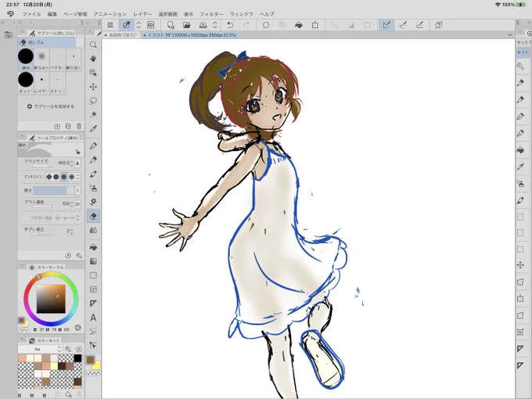Select the Figure rectangle tool
The width and height of the screenshot is (532, 399).
tap(93, 275)
